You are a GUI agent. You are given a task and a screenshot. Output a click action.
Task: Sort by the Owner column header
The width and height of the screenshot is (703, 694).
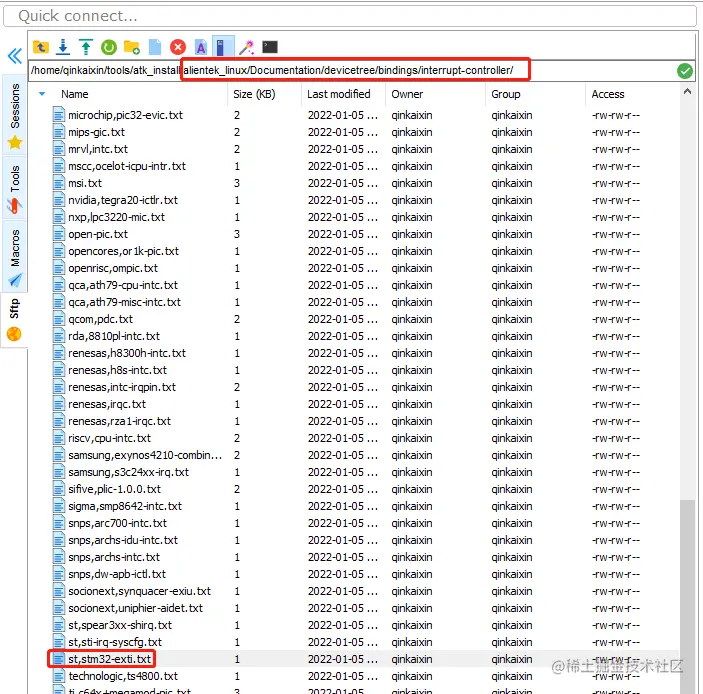[x=407, y=94]
